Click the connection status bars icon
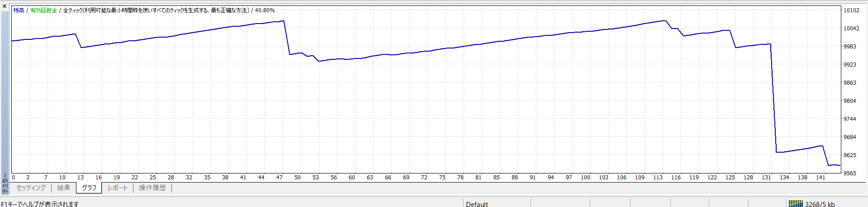868x207 pixels. pos(796,204)
